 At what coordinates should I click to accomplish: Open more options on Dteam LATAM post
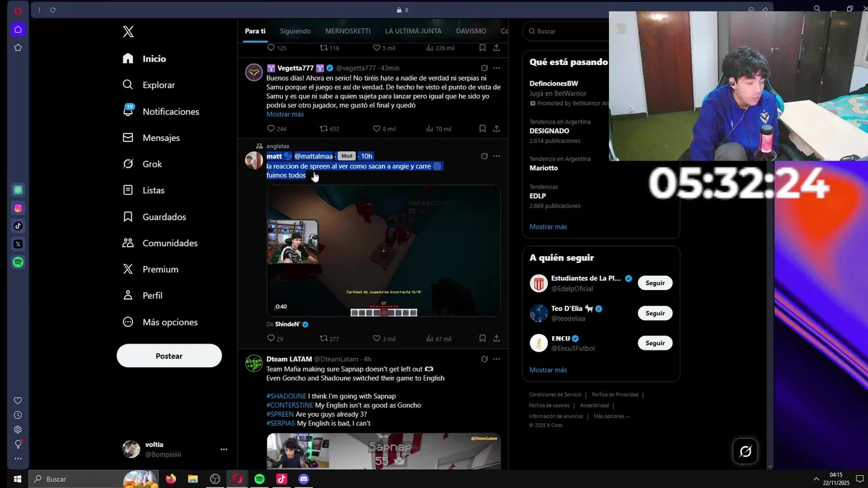(x=496, y=359)
